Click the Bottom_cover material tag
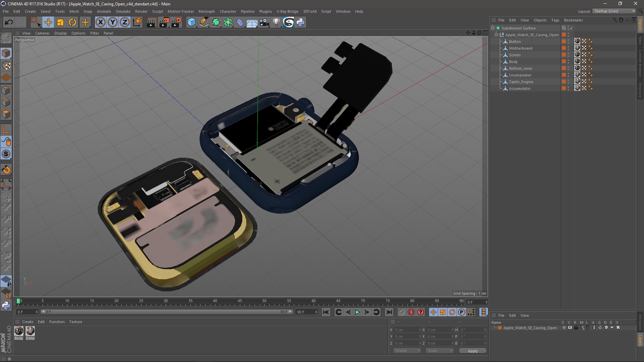Image resolution: width=644 pixels, height=362 pixels. [577, 68]
